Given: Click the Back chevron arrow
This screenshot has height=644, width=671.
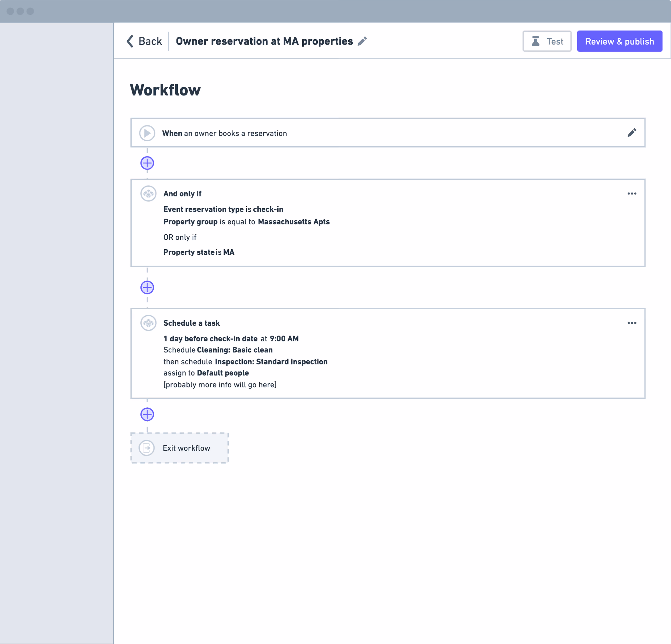Looking at the screenshot, I should tap(130, 41).
